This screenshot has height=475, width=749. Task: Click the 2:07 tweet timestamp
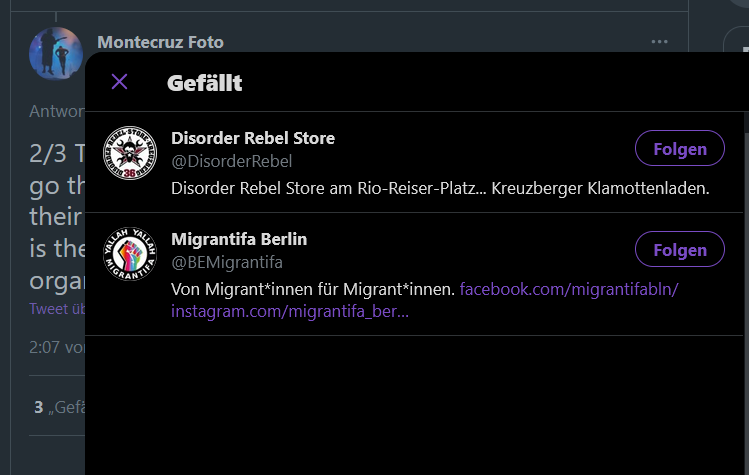pos(57,347)
